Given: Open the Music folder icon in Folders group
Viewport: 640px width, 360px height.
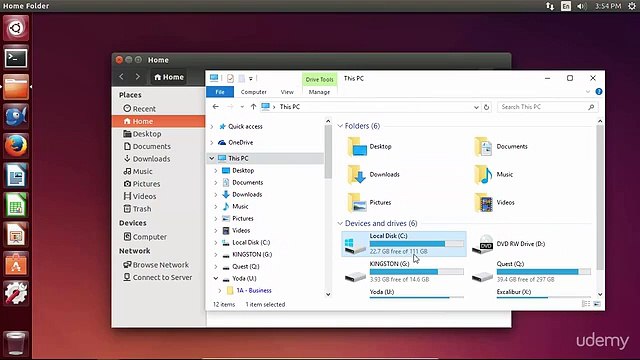Looking at the screenshot, I should click(483, 175).
